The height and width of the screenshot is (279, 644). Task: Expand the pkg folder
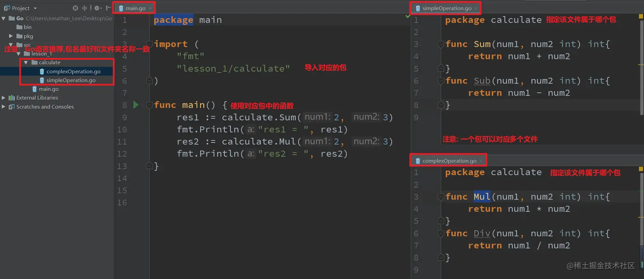point(11,36)
